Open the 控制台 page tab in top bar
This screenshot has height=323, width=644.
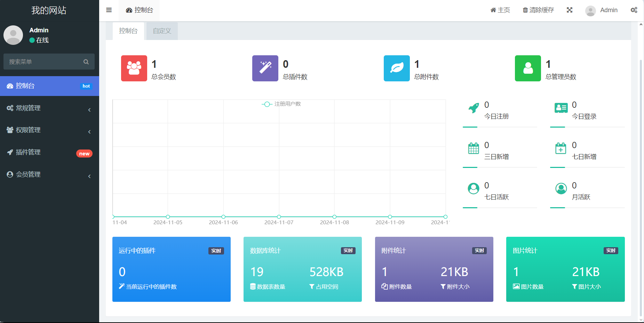point(140,10)
